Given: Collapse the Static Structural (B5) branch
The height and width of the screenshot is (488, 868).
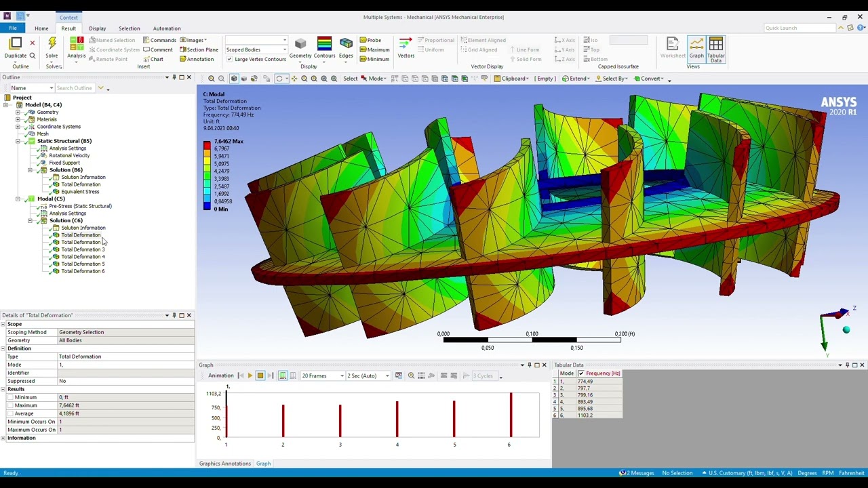Looking at the screenshot, I should click(18, 141).
